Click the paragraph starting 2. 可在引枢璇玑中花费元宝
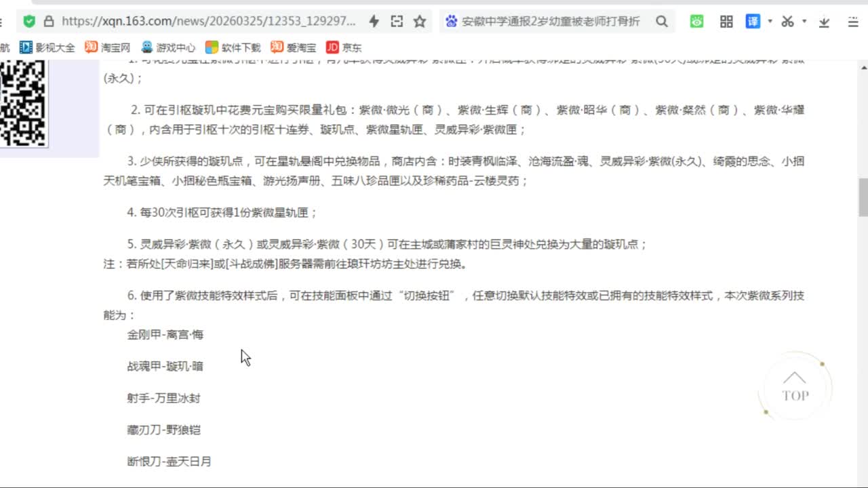This screenshot has width=868, height=488. coord(454,119)
